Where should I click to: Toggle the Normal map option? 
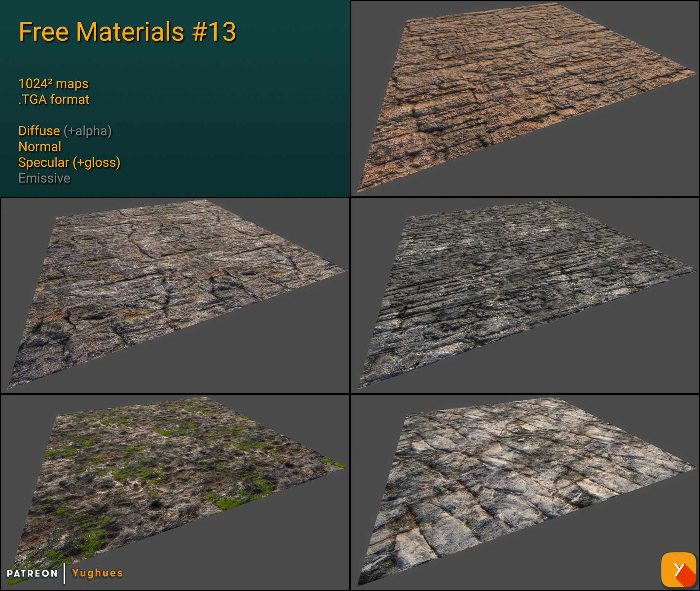[39, 147]
